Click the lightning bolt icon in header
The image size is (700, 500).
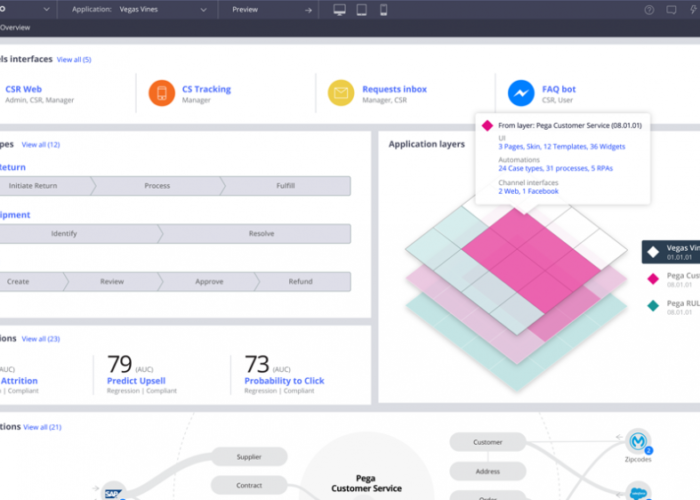pyautogui.click(x=693, y=10)
